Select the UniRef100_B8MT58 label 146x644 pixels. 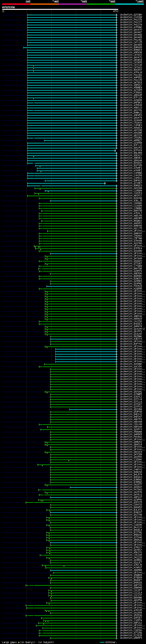pos(131,211)
